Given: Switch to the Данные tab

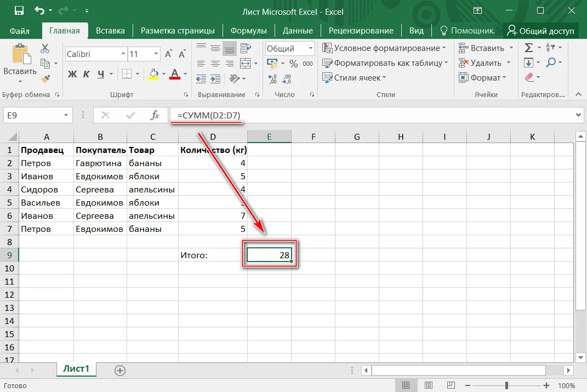Looking at the screenshot, I should pos(298,31).
